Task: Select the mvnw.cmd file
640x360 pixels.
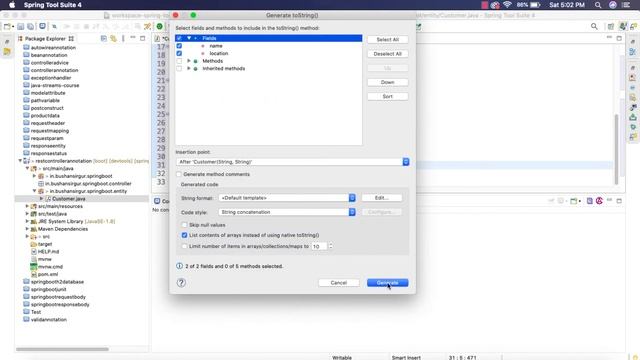Action: (x=50, y=267)
